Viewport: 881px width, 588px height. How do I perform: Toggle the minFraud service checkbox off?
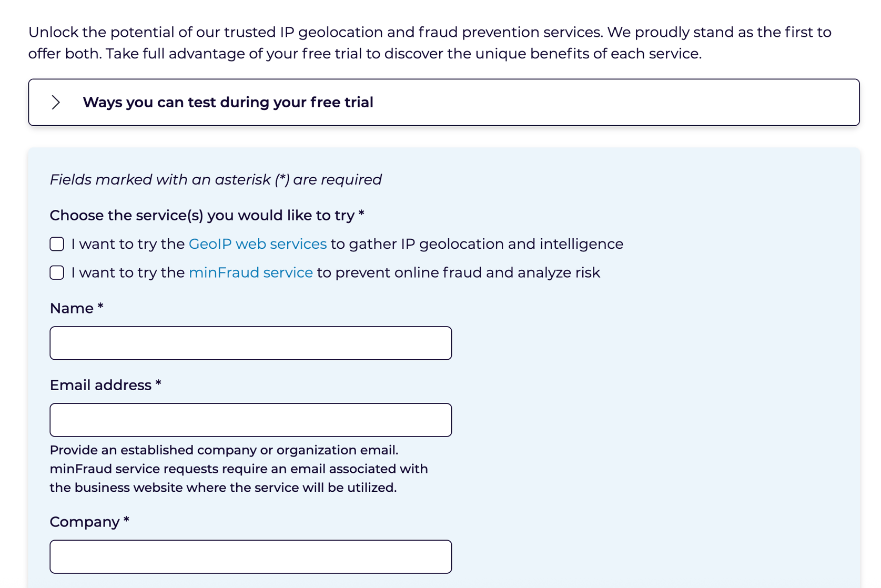[x=56, y=272]
